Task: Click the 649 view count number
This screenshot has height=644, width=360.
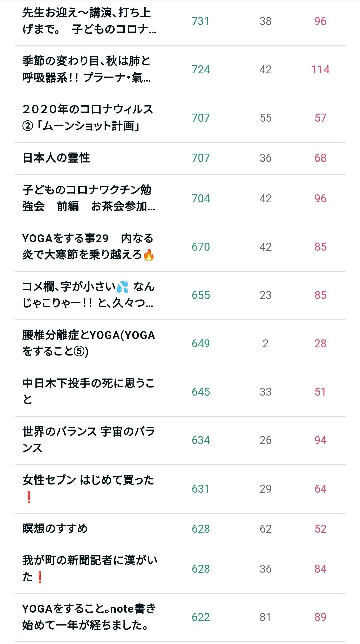Action: [x=201, y=343]
